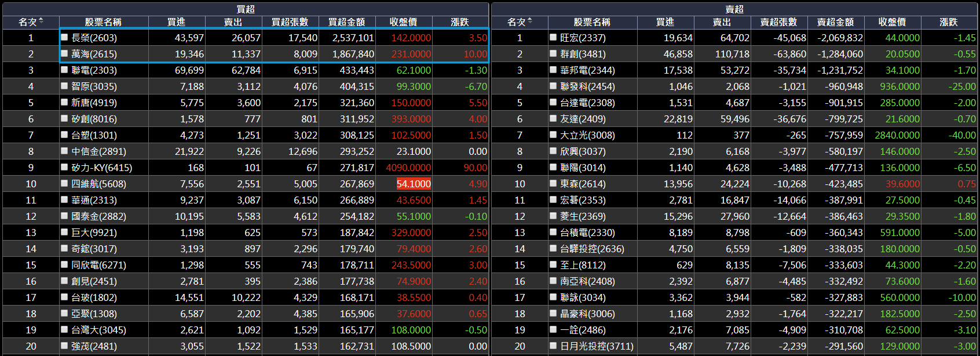
Task: Select checkbox beside 旺宏(2337)
Action: [553, 37]
